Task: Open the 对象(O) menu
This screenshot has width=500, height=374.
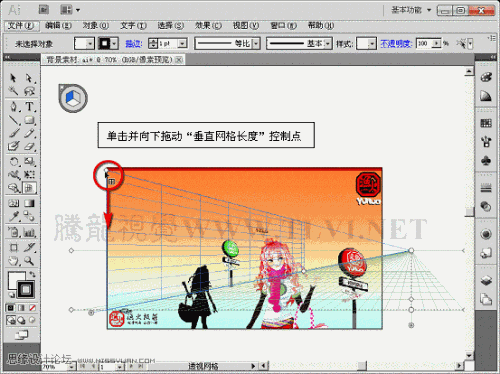Action: pos(96,26)
